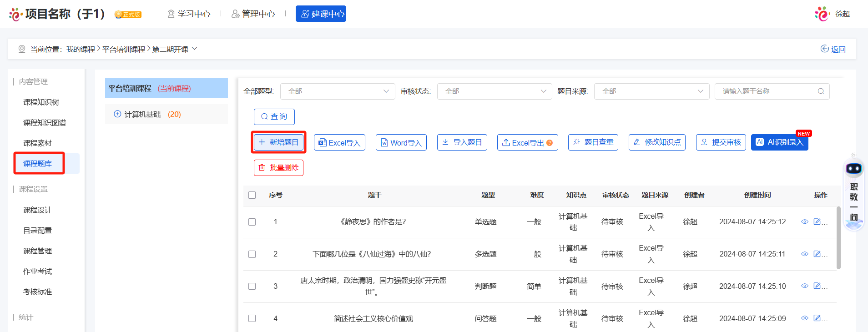Click the 返回 link

pos(833,49)
